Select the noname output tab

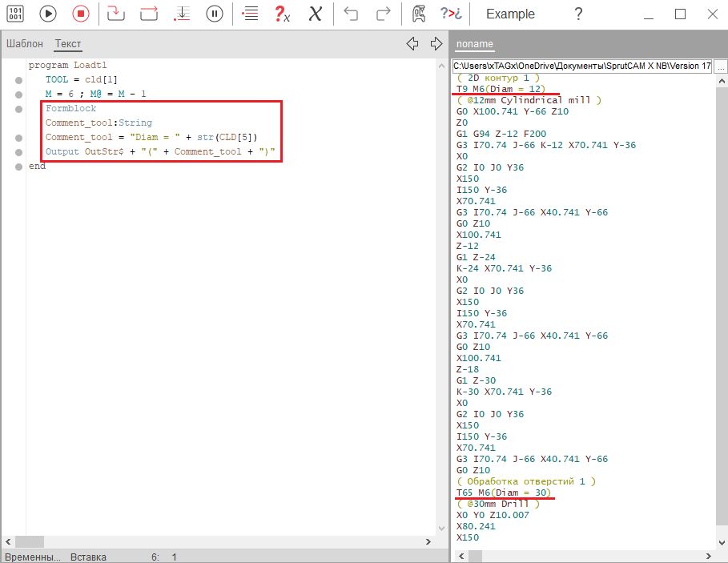(x=475, y=44)
